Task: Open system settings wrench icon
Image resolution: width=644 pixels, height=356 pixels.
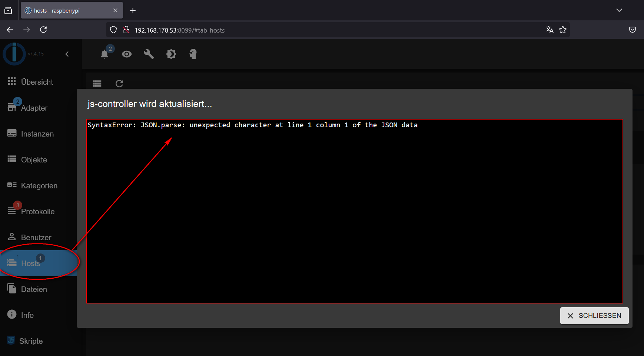Action: point(149,54)
